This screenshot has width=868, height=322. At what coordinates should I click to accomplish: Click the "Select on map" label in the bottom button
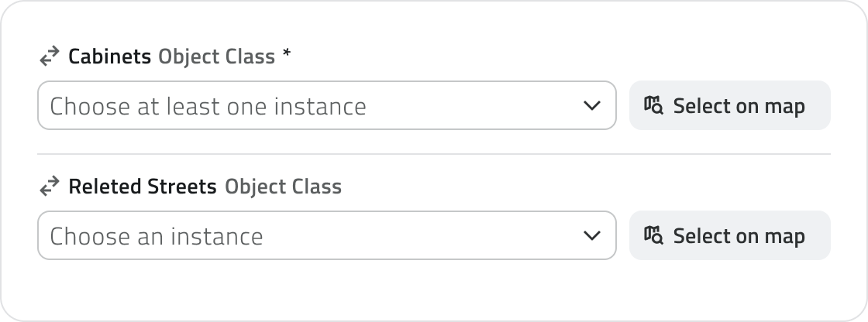tap(739, 235)
